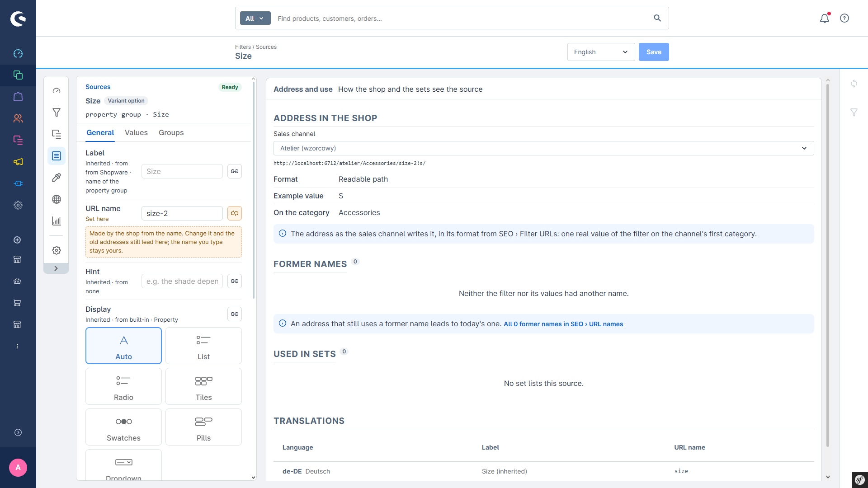Open All 0 former names link
The width and height of the screenshot is (868, 488).
(x=563, y=324)
